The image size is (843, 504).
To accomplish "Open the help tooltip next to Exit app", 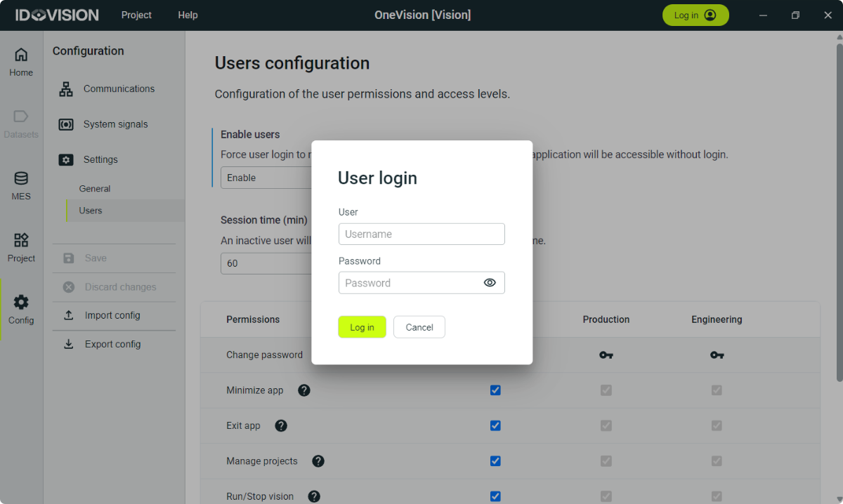I will tap(280, 425).
